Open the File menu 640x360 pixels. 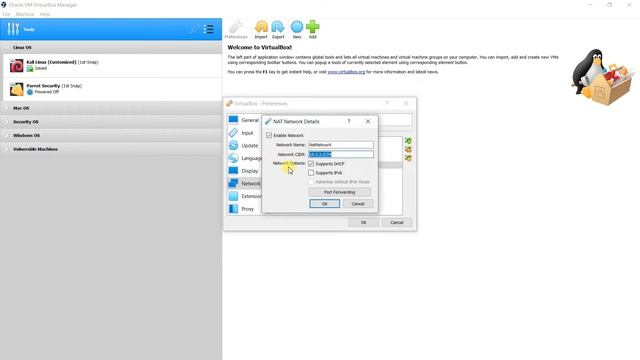click(7, 14)
